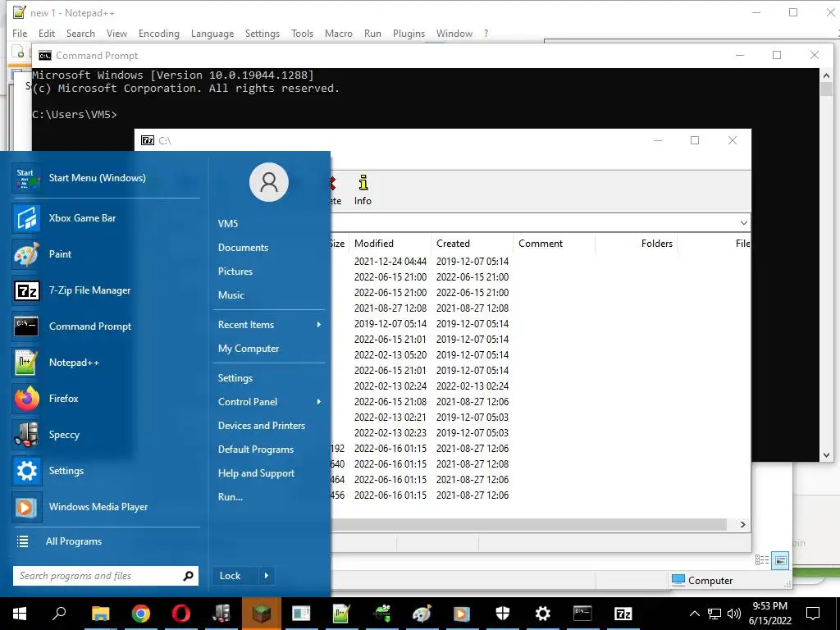This screenshot has width=840, height=630.
Task: Open Windows Security shield on the taskbar
Action: 503,614
